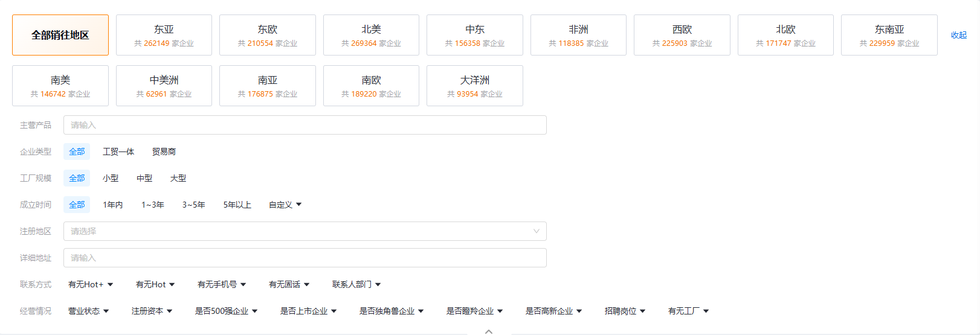Expand 是否上市企业 filter
This screenshot has height=335, width=980.
308,311
